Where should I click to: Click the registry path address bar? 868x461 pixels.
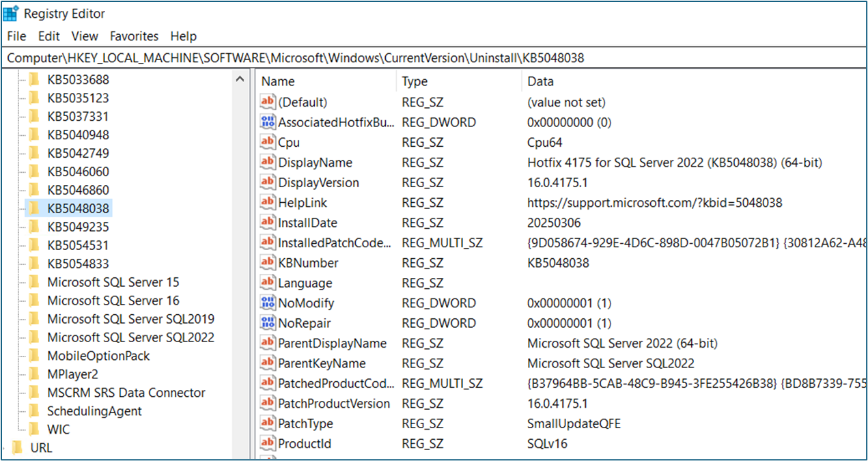click(434, 58)
